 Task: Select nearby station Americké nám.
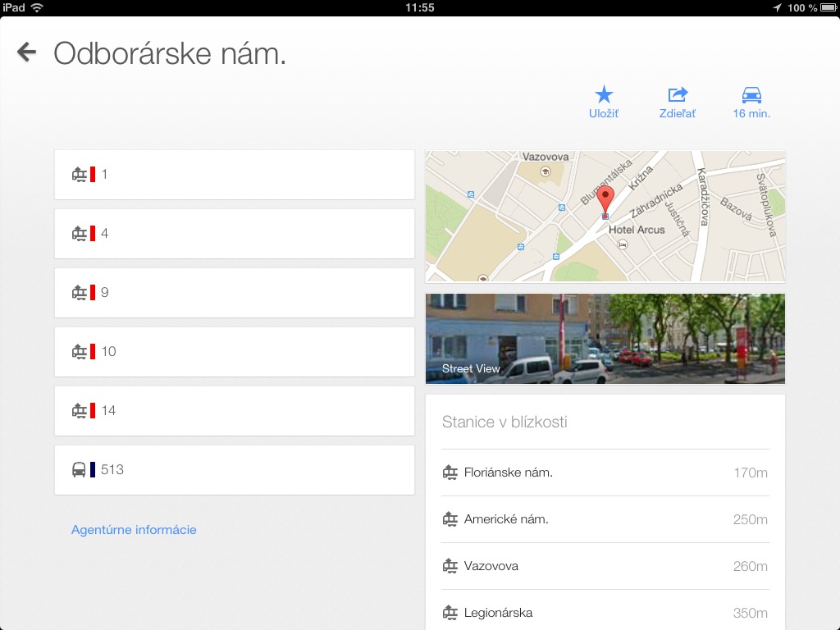click(x=605, y=519)
